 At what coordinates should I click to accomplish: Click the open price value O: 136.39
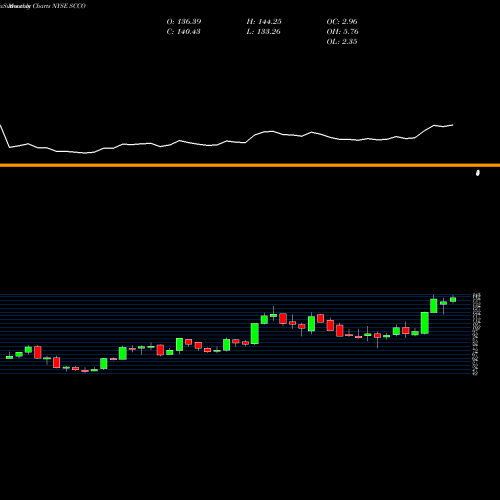(x=184, y=22)
